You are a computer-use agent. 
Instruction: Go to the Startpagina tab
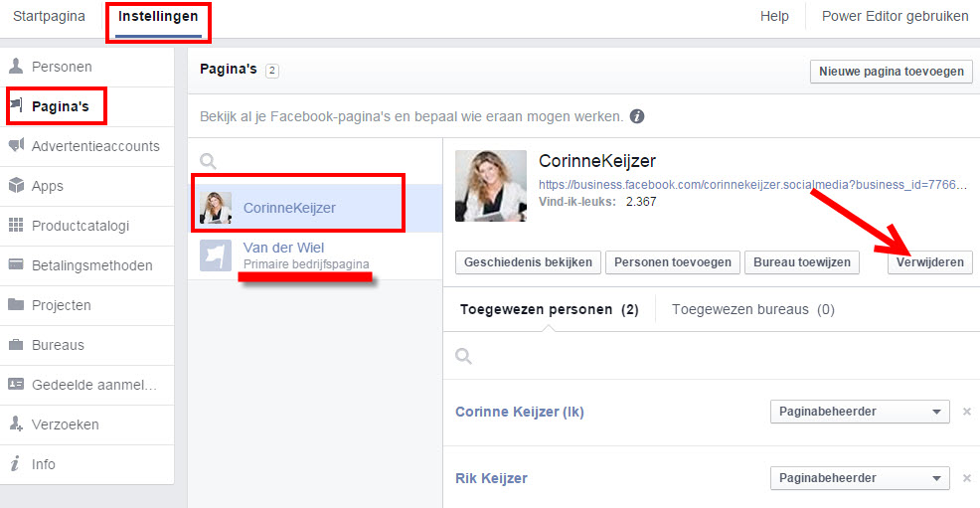(49, 17)
